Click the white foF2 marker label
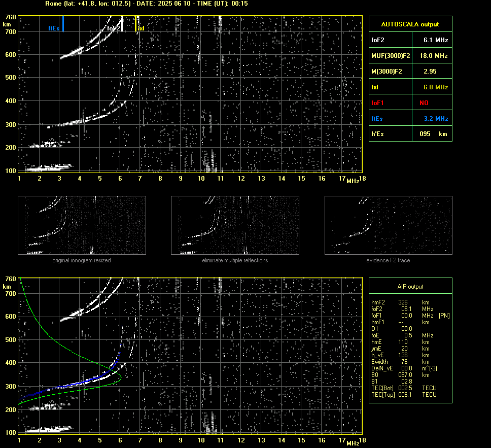The height and width of the screenshot is (448, 491). [113, 28]
